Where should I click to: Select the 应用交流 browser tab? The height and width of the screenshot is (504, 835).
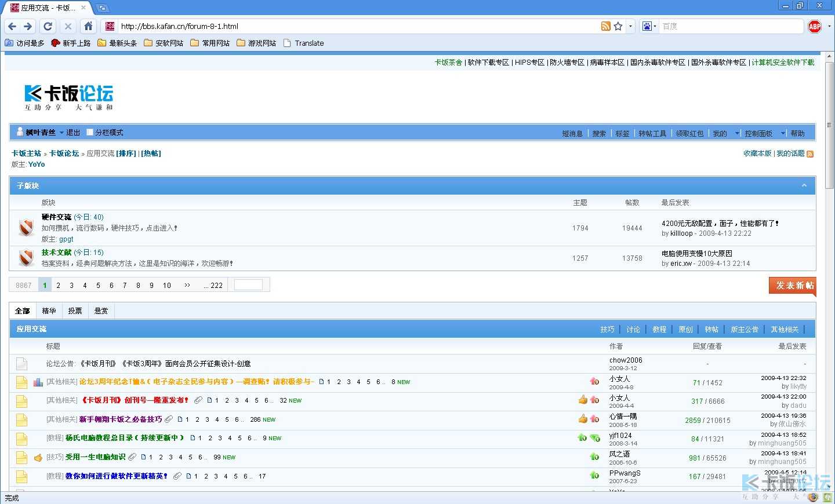click(48, 8)
